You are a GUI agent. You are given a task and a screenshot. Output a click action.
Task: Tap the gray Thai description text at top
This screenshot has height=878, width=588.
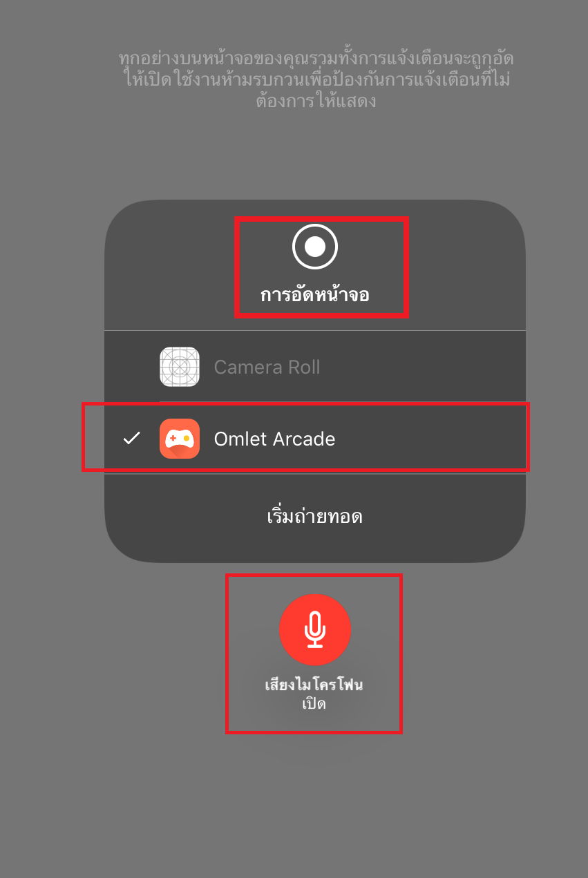pos(315,79)
